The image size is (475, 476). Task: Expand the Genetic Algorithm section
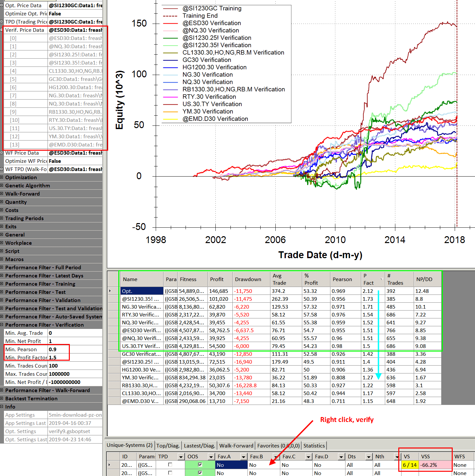click(x=2, y=185)
